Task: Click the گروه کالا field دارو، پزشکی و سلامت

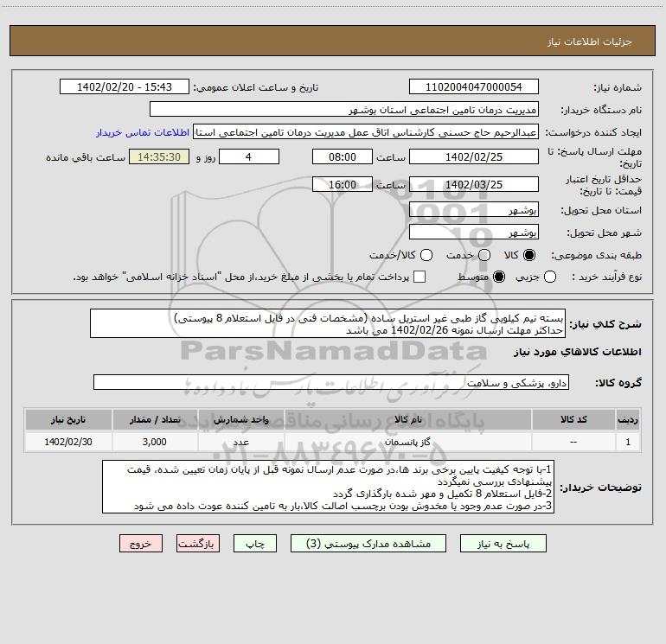Action: tap(331, 382)
